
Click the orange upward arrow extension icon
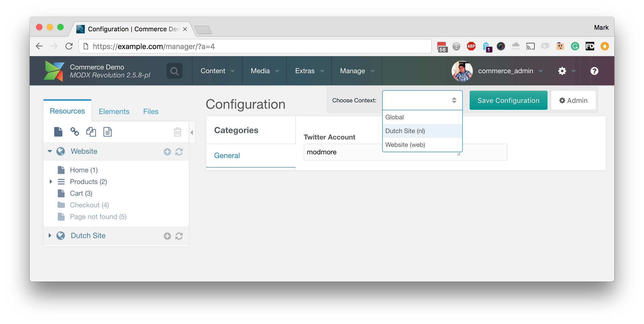605,46
